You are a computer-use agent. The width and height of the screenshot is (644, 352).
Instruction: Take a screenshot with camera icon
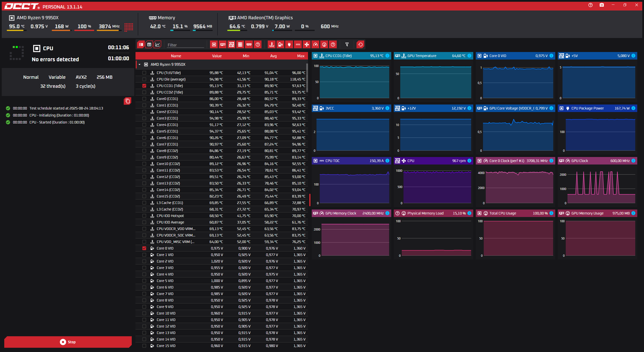coord(601,5)
